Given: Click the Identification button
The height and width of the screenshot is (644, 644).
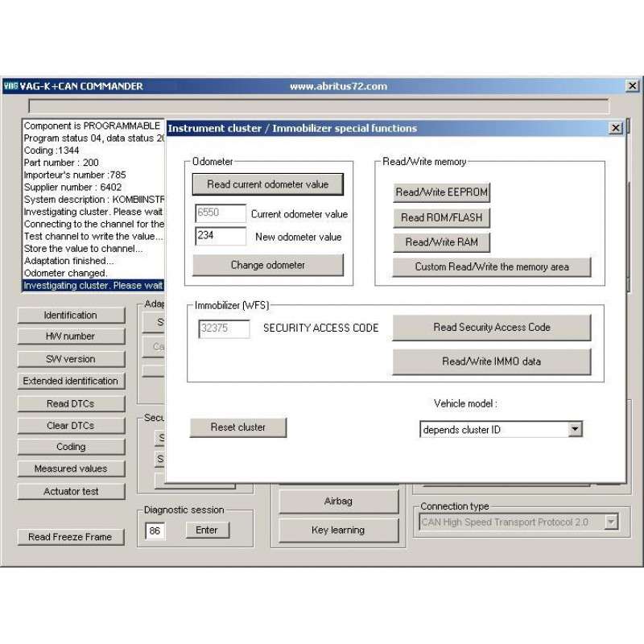Looking at the screenshot, I should (x=71, y=315).
